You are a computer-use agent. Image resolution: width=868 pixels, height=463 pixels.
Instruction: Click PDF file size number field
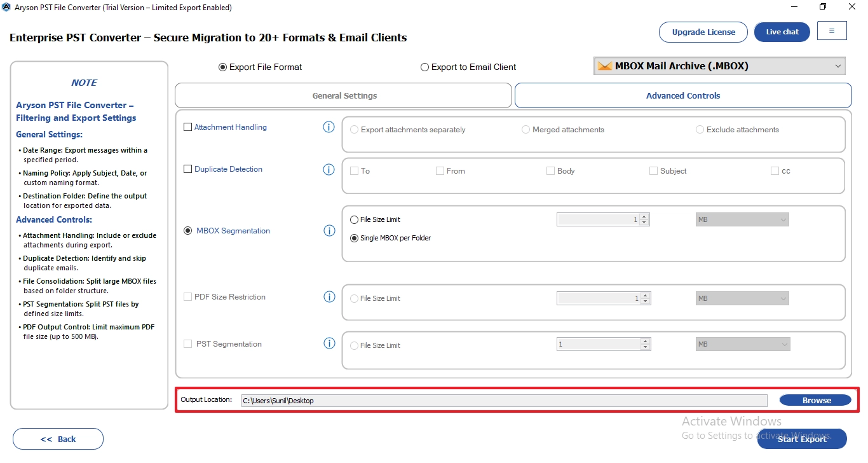[599, 298]
